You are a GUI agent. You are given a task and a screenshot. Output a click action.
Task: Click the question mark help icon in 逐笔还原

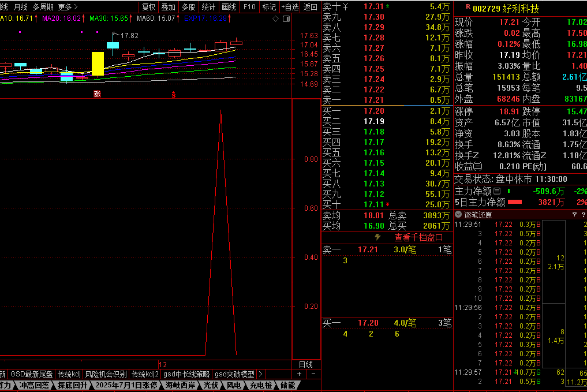(584, 215)
